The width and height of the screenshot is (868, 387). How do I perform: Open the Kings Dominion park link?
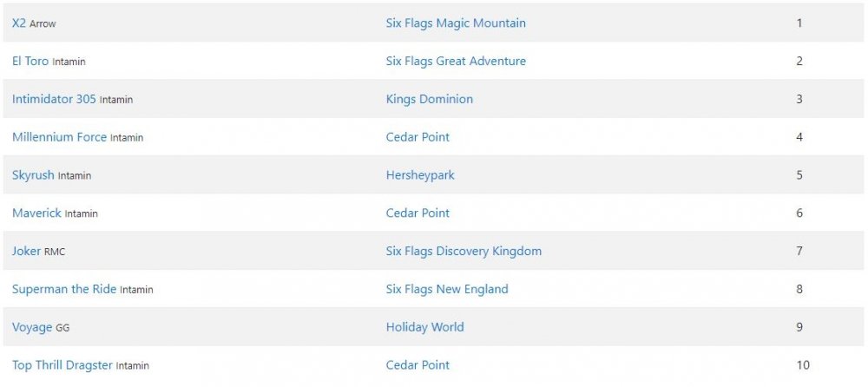tap(430, 99)
